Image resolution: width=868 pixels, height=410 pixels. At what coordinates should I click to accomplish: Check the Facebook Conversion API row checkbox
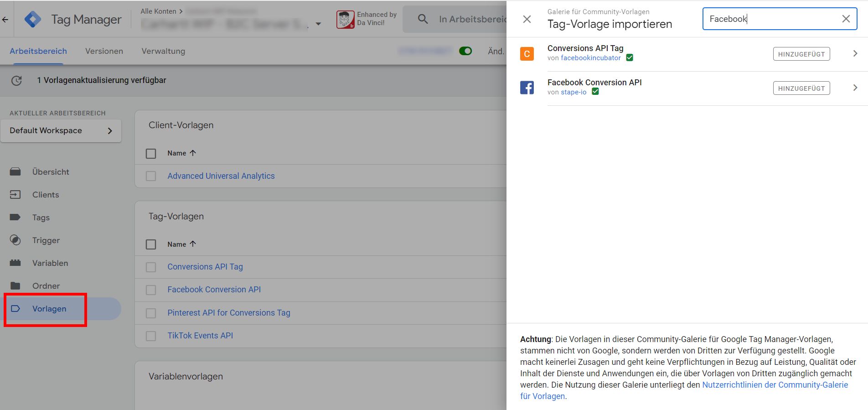click(x=151, y=290)
